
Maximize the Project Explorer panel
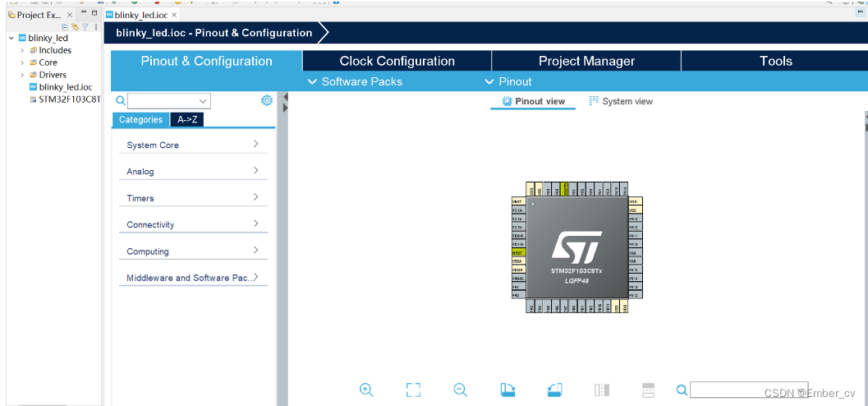(x=94, y=13)
